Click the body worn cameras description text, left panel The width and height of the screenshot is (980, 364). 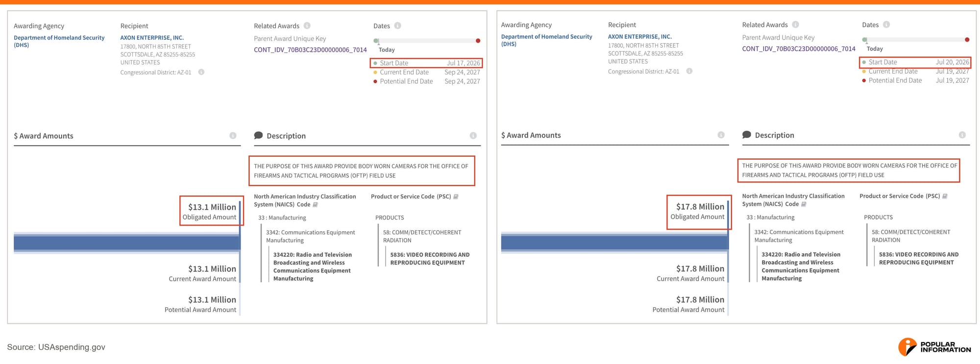pos(361,171)
